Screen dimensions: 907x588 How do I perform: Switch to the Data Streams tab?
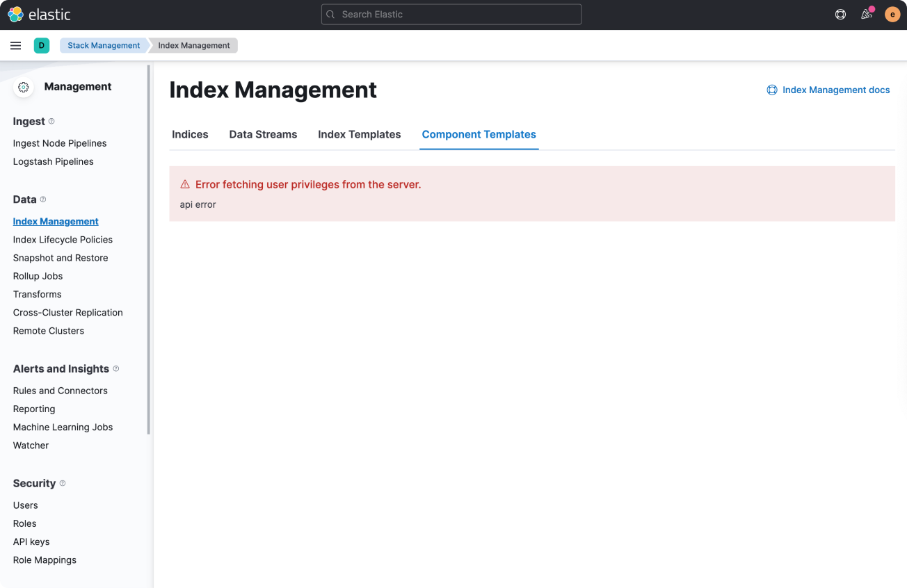pos(263,134)
